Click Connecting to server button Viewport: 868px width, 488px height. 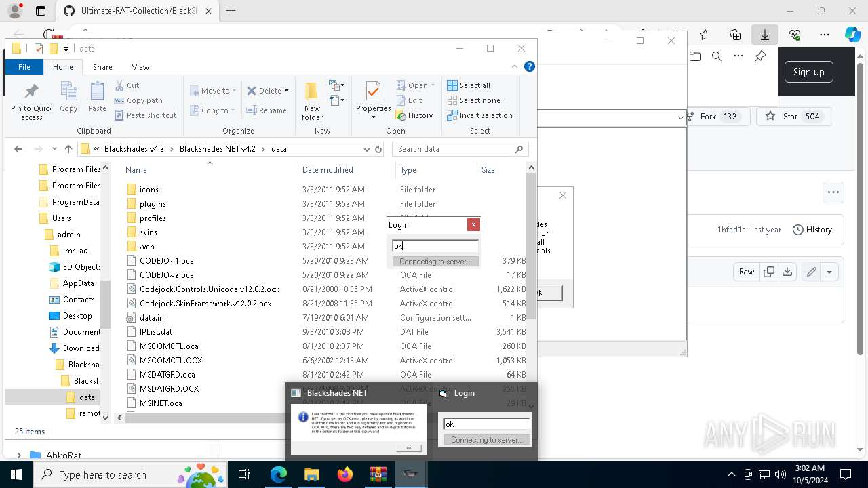point(435,262)
